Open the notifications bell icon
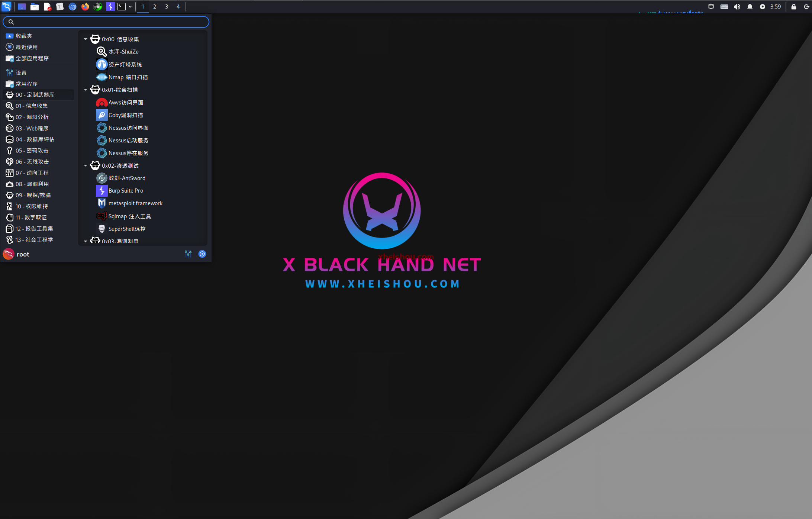The width and height of the screenshot is (812, 519). (x=750, y=7)
